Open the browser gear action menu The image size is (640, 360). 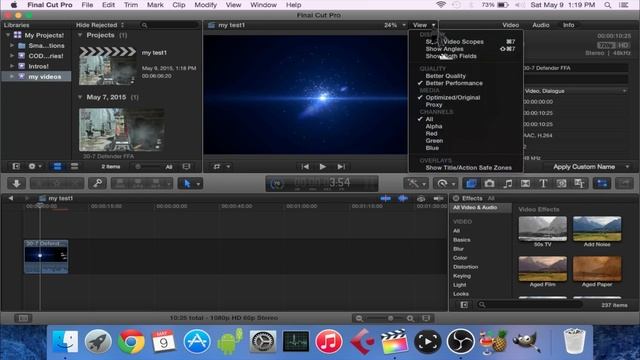point(34,167)
